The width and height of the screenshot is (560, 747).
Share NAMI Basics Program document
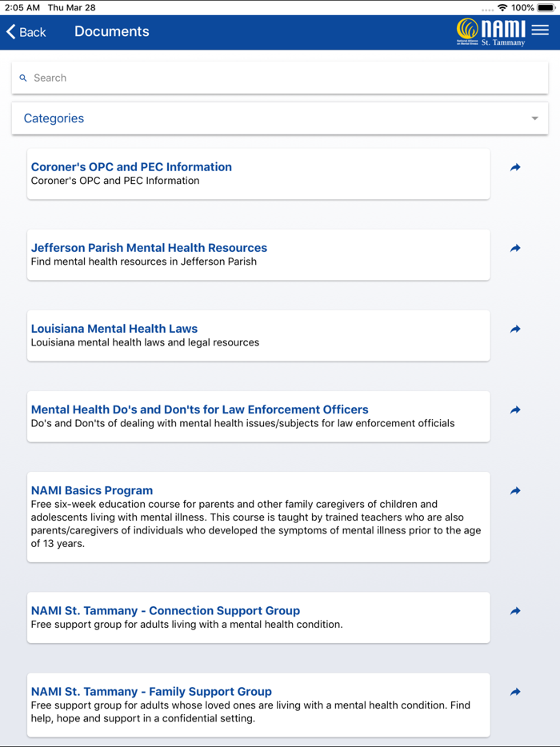(515, 491)
